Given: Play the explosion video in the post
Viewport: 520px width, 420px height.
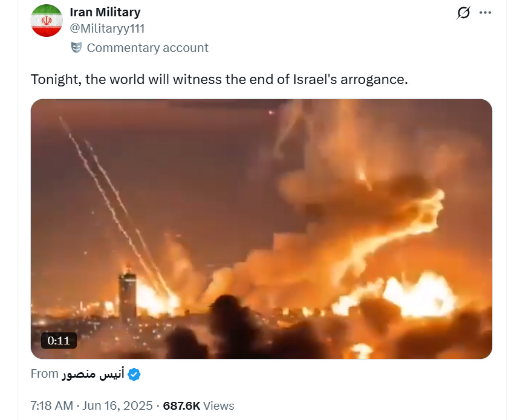Looking at the screenshot, I should (261, 228).
